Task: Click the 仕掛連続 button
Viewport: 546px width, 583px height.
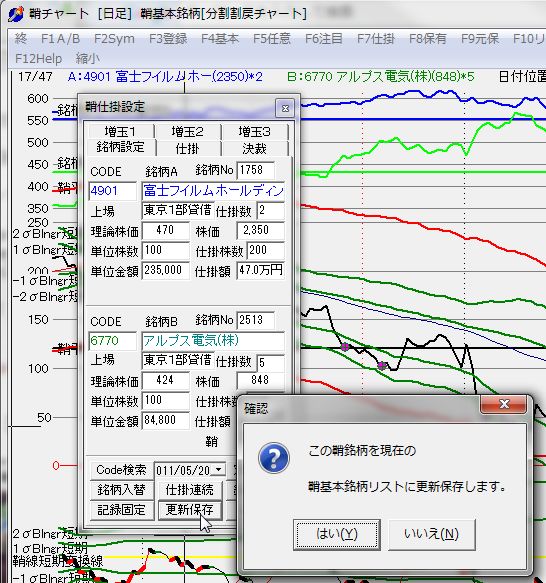Action: pyautogui.click(x=190, y=490)
